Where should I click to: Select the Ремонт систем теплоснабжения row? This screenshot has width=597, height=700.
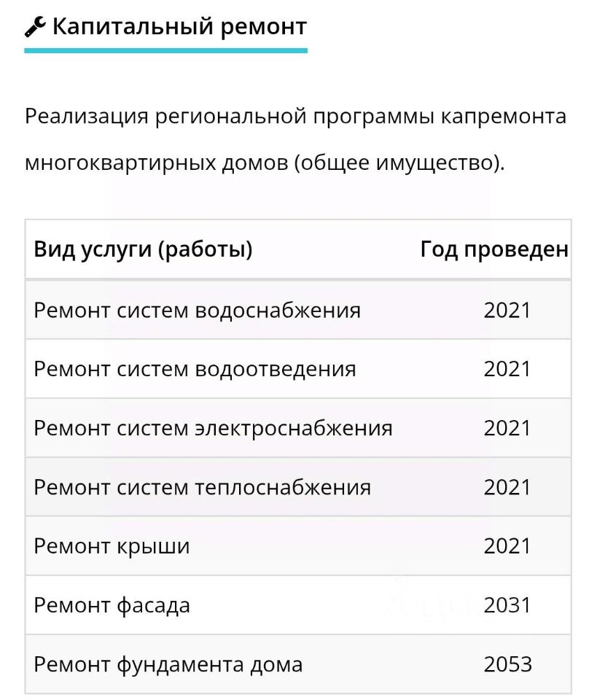[202, 487]
